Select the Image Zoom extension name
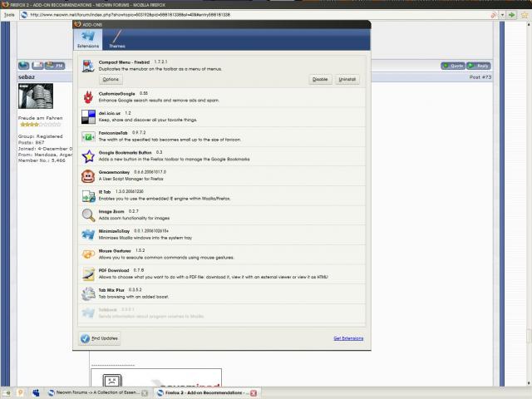Viewport: 532px width, 399px height. point(111,211)
